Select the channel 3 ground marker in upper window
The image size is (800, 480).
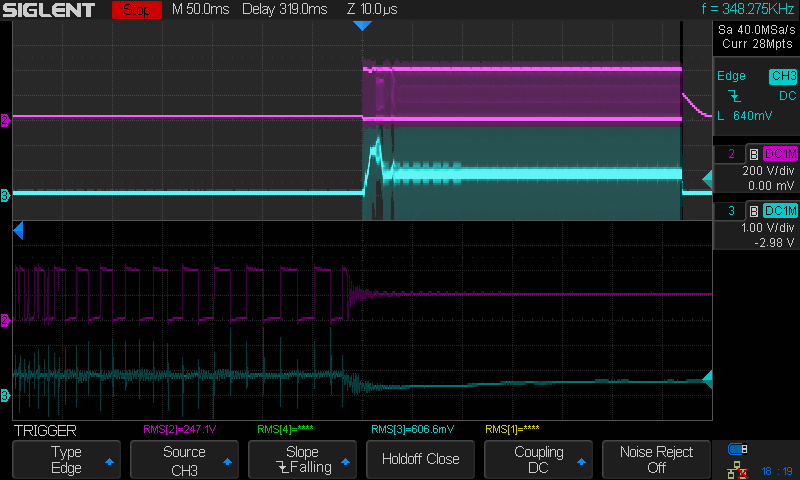pos(5,195)
